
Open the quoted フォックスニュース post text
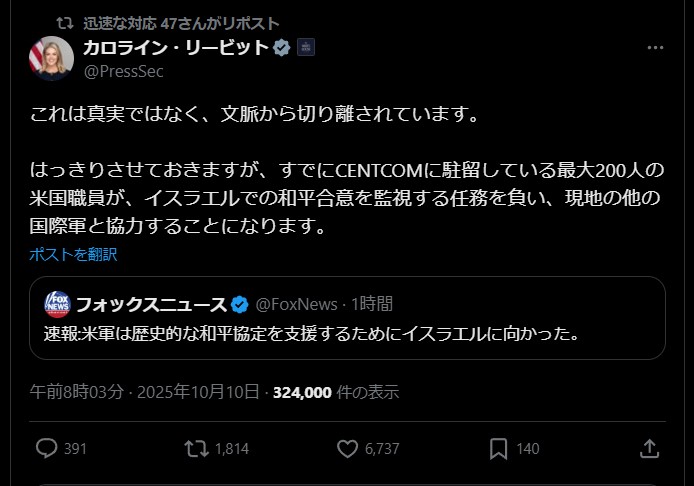click(312, 331)
